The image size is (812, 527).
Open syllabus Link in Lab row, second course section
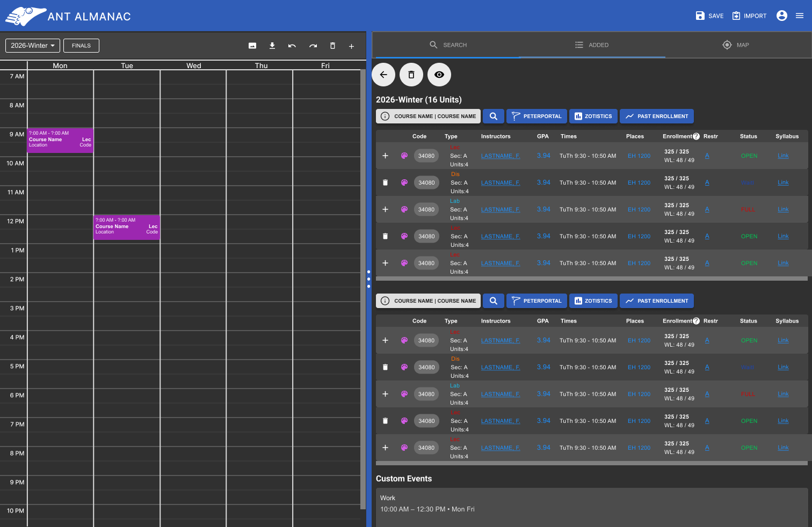[x=783, y=394]
